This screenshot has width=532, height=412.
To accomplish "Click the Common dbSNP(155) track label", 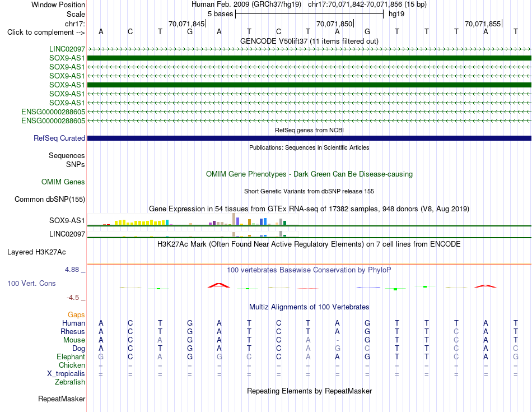I will pos(50,200).
